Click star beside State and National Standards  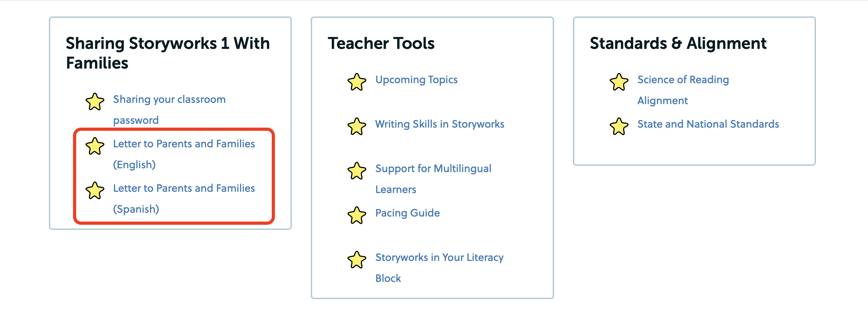(x=619, y=126)
